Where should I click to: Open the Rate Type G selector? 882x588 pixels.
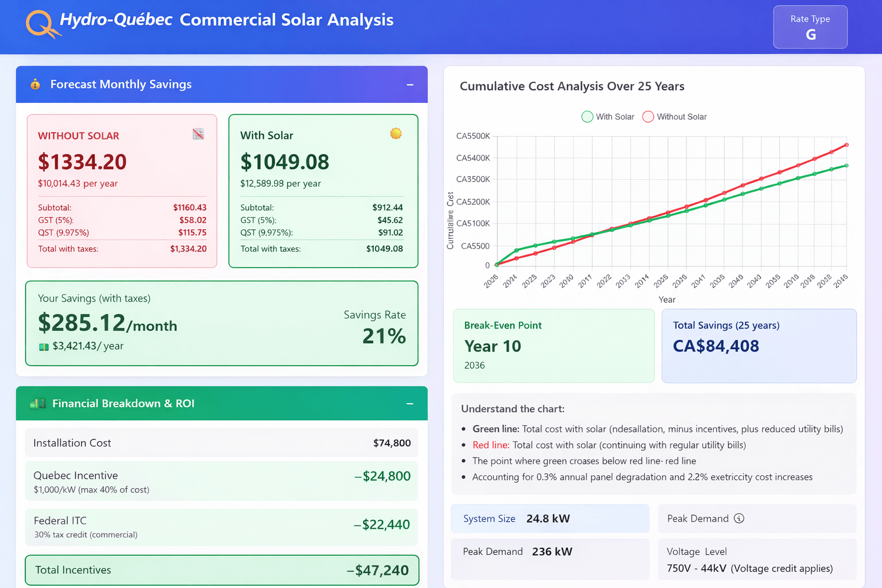coord(810,27)
